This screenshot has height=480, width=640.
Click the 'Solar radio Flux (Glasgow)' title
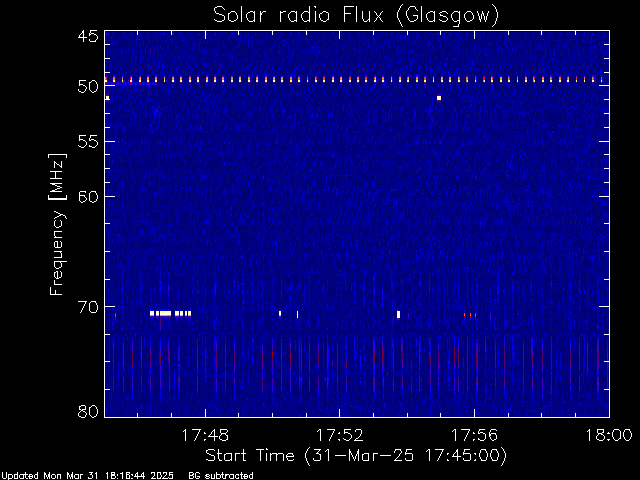pos(356,16)
